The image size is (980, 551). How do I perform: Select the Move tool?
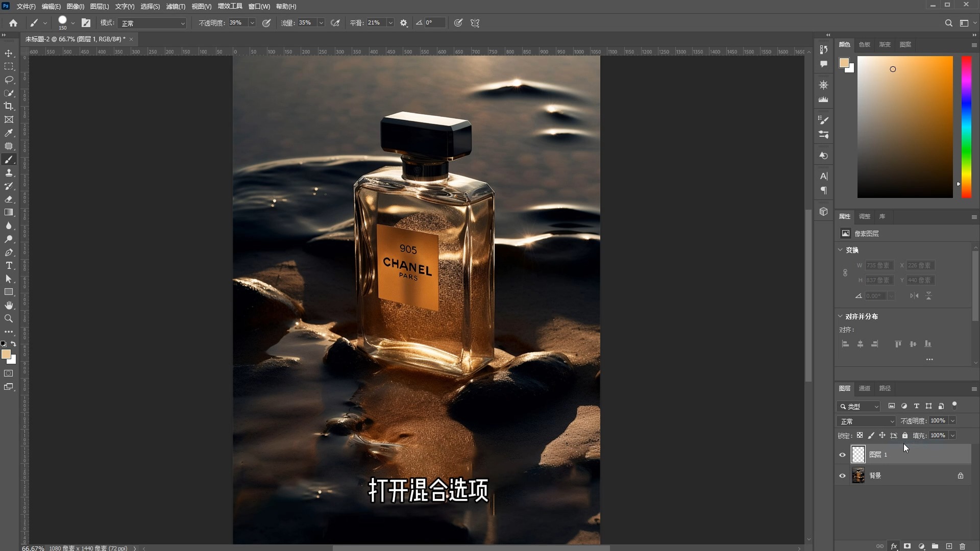9,54
